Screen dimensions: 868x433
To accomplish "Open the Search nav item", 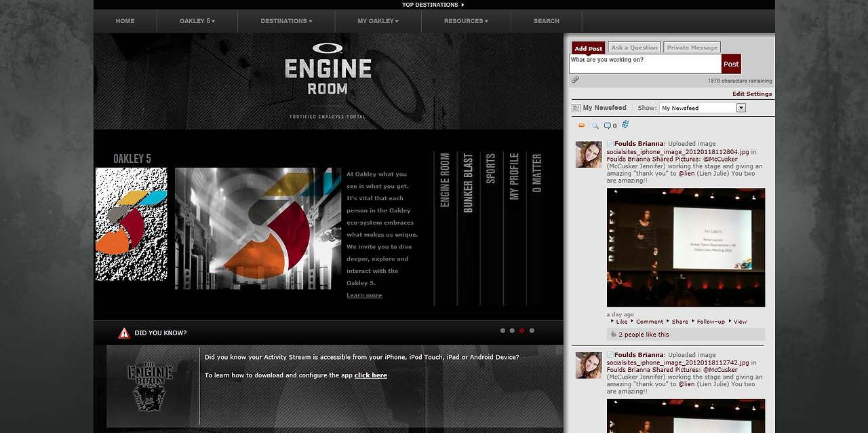I will point(546,21).
